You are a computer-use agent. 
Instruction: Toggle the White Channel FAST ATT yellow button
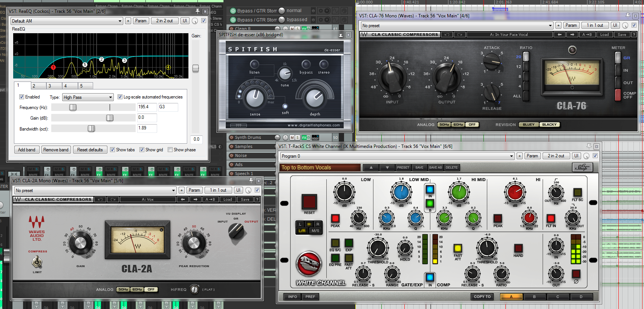point(457,248)
